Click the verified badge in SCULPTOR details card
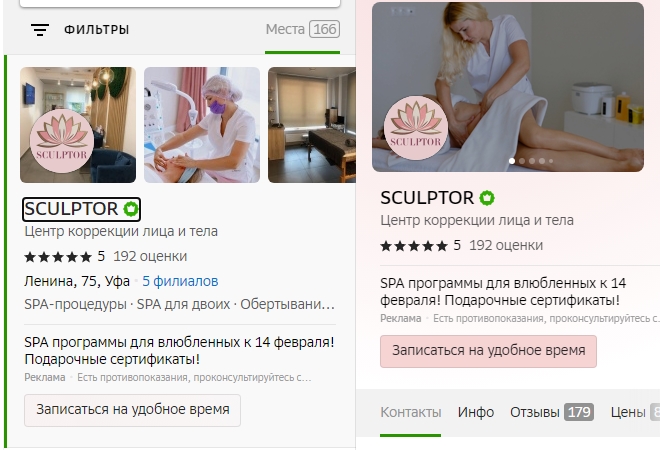Viewport: 660px width, 450px height. coord(487,198)
